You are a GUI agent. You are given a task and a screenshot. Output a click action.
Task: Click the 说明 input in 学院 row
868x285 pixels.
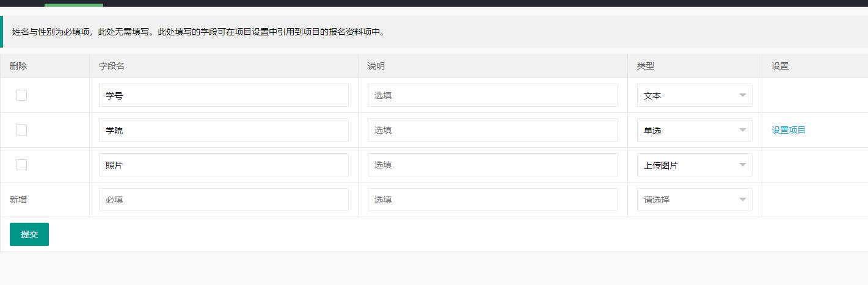(493, 130)
